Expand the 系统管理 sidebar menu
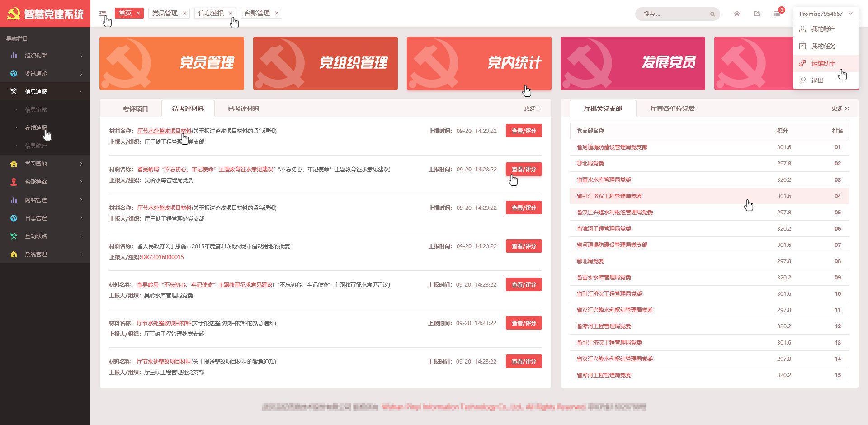This screenshot has width=868, height=425. pos(45,254)
